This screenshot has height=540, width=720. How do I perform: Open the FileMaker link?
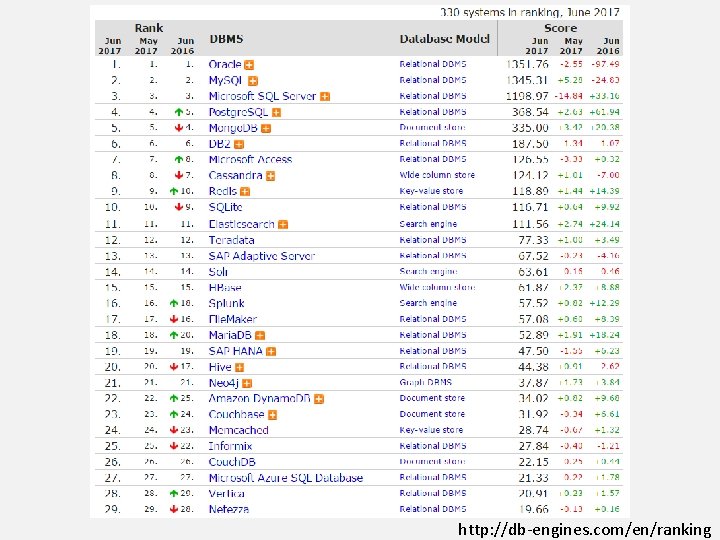click(232, 319)
